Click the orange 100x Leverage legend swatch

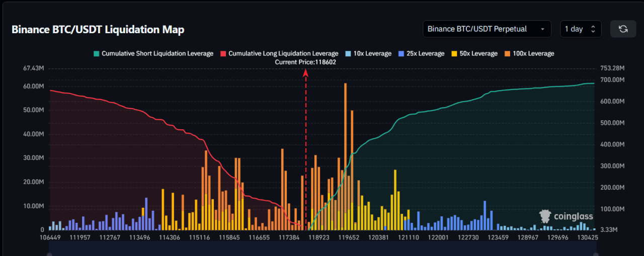coord(507,53)
